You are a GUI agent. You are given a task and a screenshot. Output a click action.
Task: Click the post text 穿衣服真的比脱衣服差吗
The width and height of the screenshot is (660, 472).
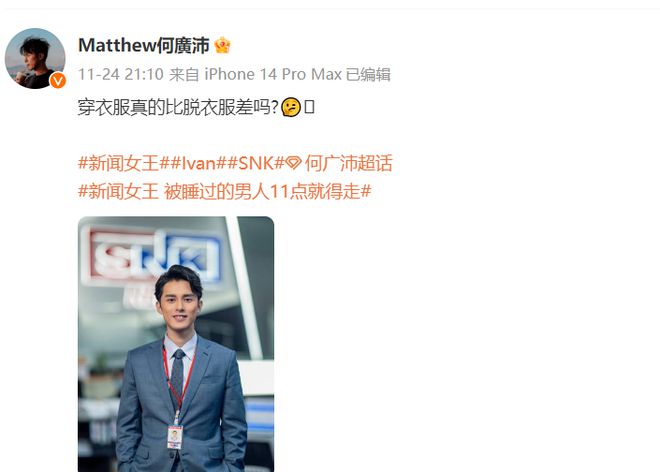[178, 107]
